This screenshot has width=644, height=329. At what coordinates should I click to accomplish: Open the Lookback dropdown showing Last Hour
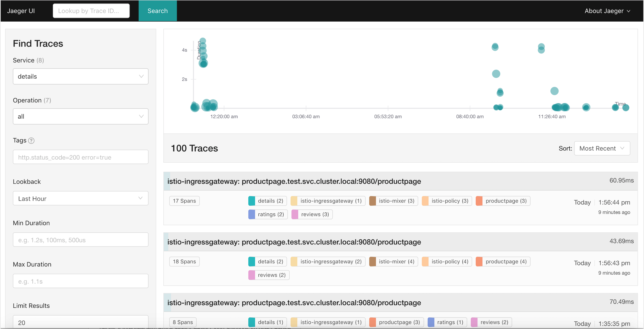(x=80, y=198)
